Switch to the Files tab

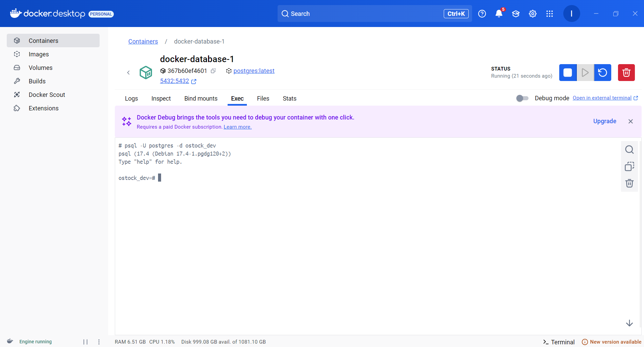tap(263, 99)
